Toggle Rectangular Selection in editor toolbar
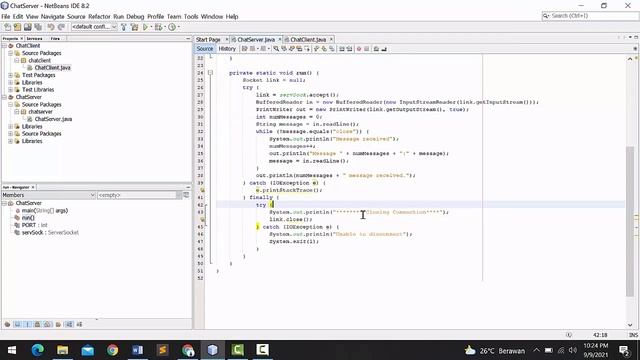Image resolution: width=640 pixels, height=360 pixels. point(307,49)
